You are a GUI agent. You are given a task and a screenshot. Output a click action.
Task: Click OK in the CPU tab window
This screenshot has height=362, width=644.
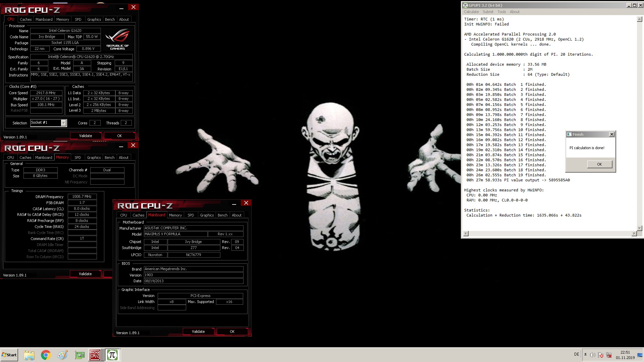tap(119, 136)
